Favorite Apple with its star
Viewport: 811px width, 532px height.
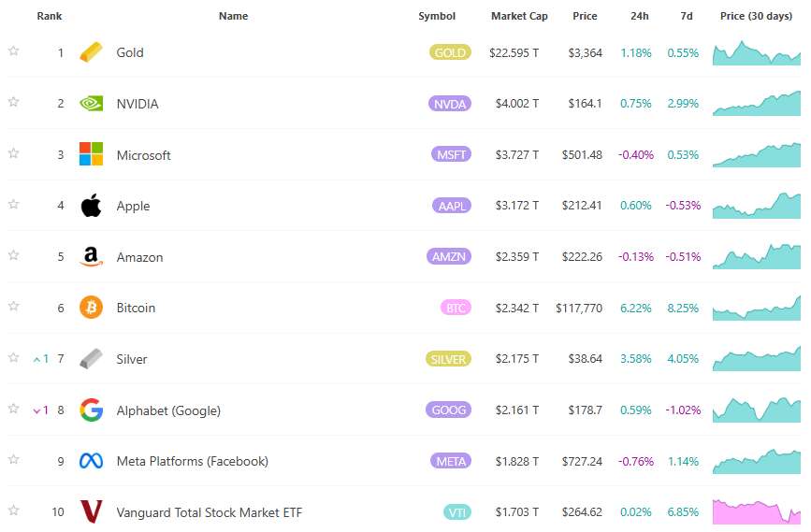(x=13, y=204)
